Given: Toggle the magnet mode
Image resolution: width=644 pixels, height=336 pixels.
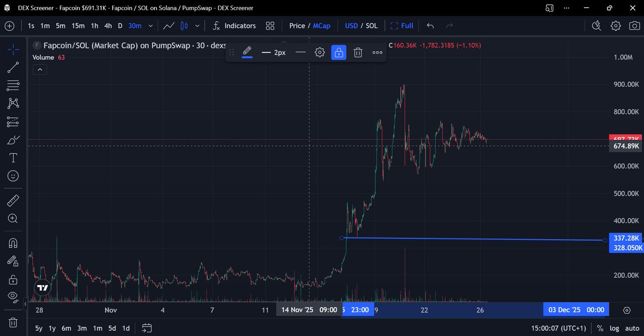Looking at the screenshot, I should click(13, 243).
